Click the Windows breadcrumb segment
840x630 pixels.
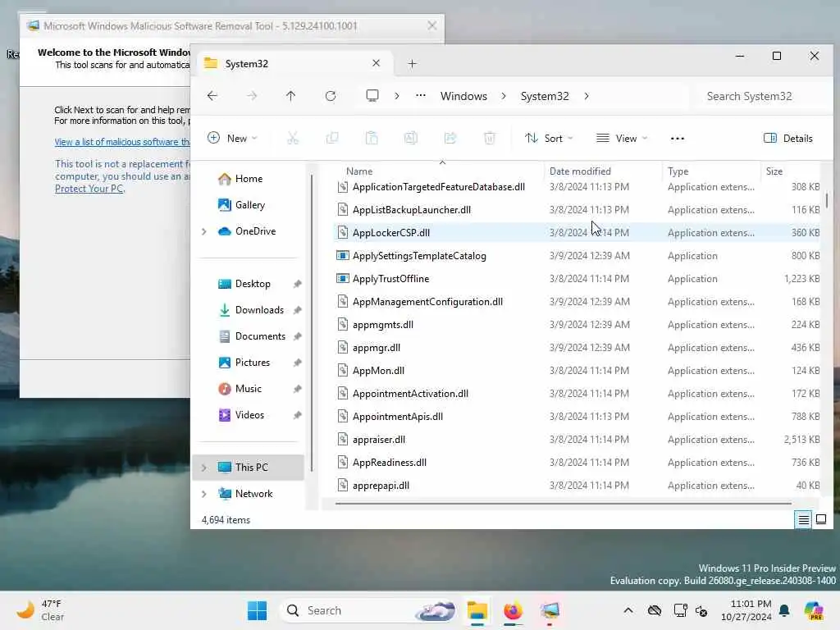click(464, 96)
